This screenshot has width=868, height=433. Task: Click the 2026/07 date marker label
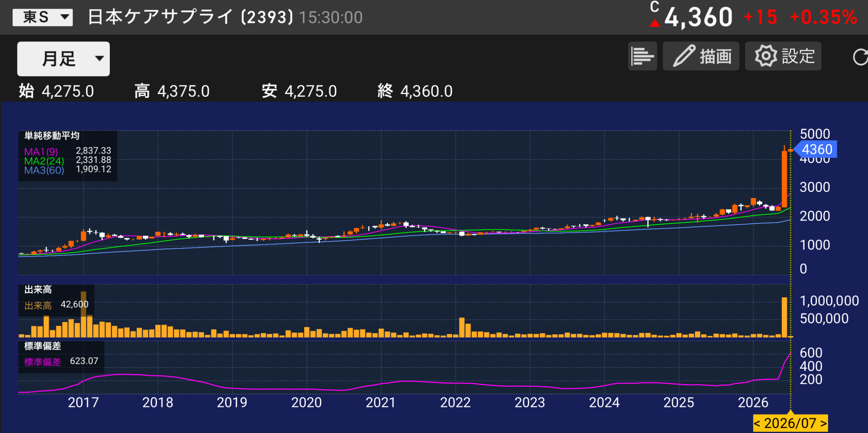point(790,423)
